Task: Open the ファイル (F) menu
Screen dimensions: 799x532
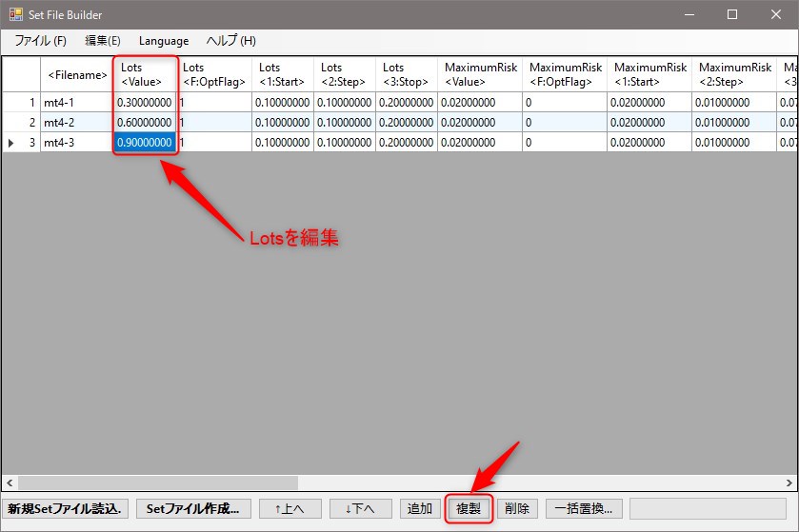Action: (40, 41)
